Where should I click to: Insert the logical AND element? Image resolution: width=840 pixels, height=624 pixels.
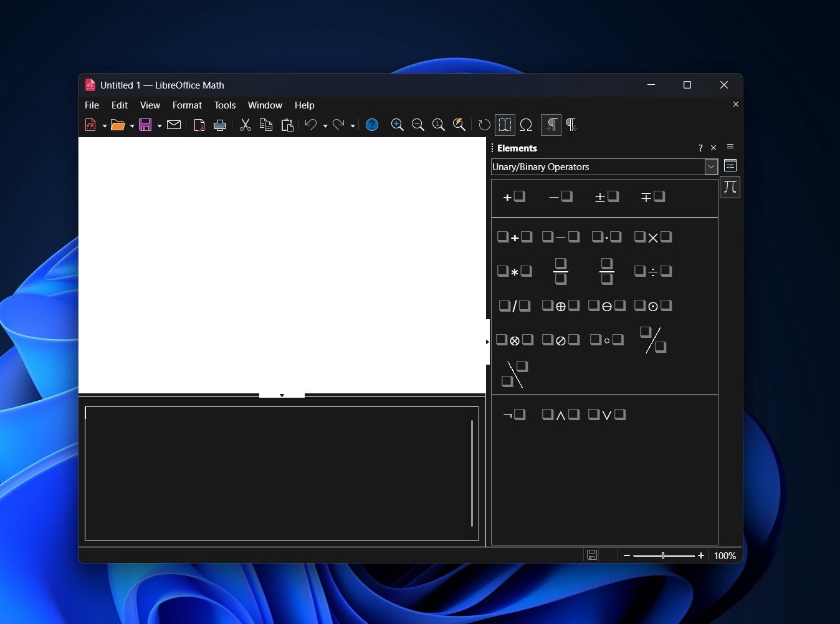coord(560,415)
